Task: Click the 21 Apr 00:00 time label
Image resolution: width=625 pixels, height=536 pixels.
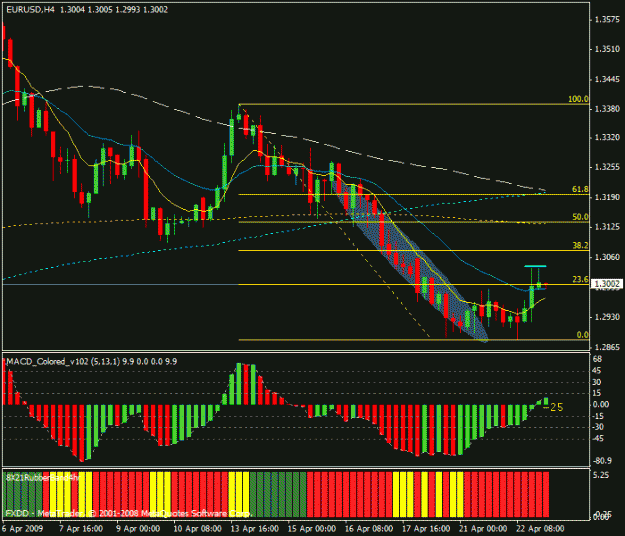Action: 483,528
